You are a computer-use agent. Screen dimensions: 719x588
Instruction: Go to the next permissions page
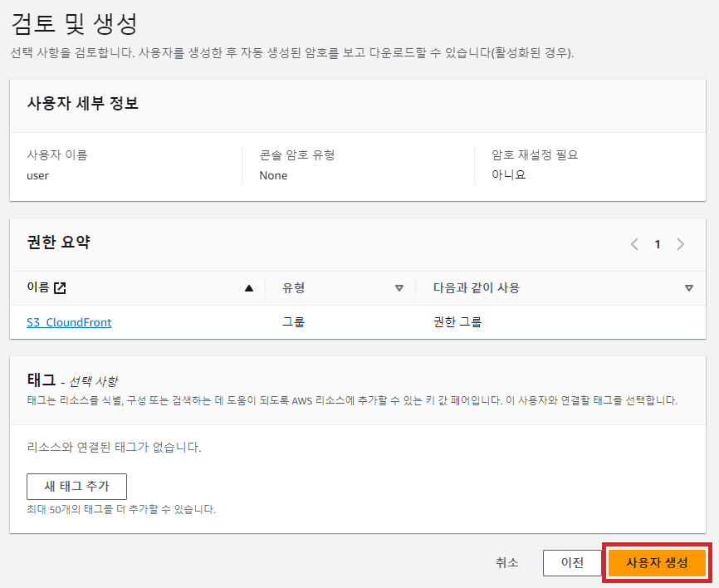pyautogui.click(x=681, y=244)
